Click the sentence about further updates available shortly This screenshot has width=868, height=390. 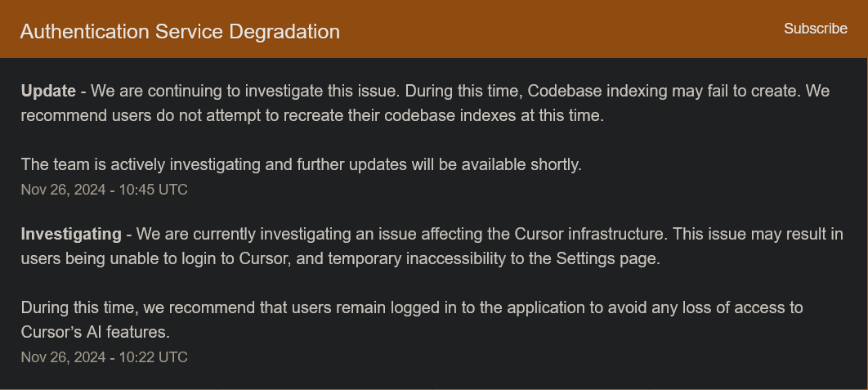pyautogui.click(x=301, y=164)
